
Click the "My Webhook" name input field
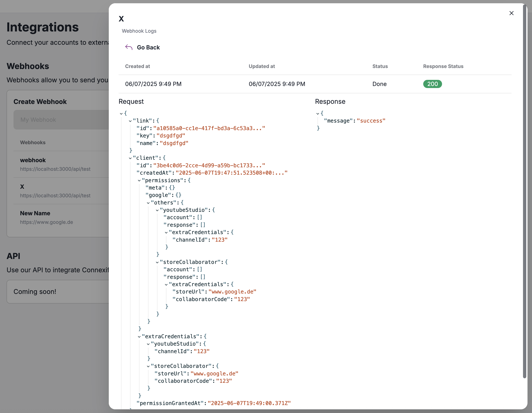pos(61,119)
